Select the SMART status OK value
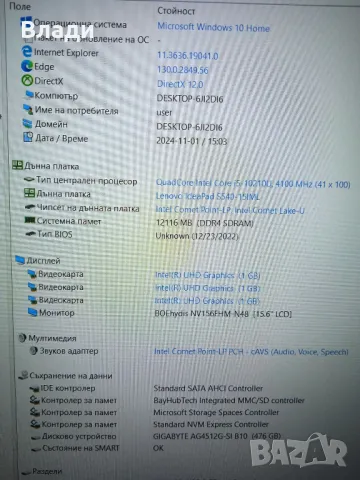The image size is (360, 480). point(158,448)
